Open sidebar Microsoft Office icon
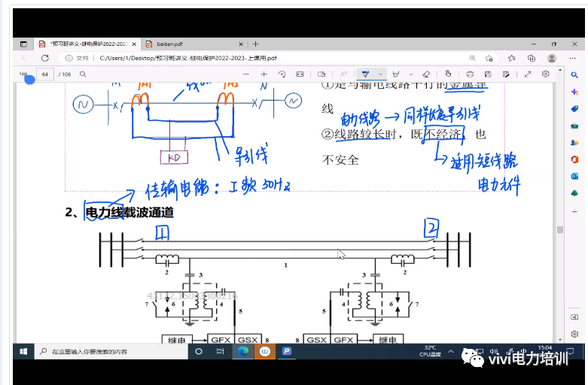 click(574, 159)
